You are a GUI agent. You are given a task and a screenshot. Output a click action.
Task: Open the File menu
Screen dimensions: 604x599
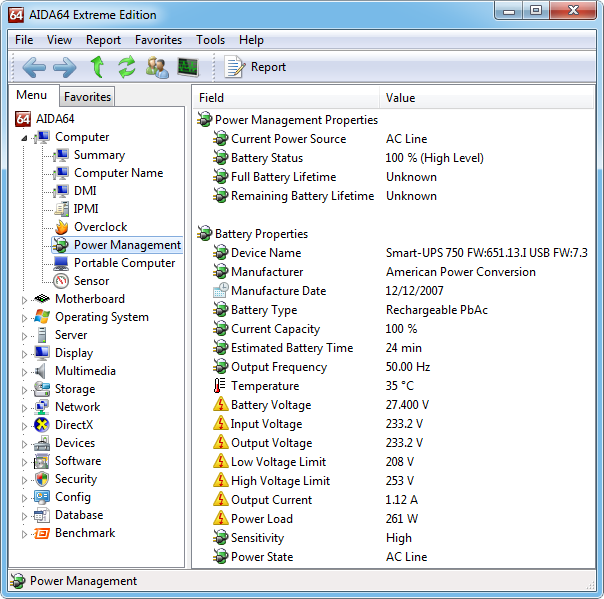pyautogui.click(x=24, y=40)
